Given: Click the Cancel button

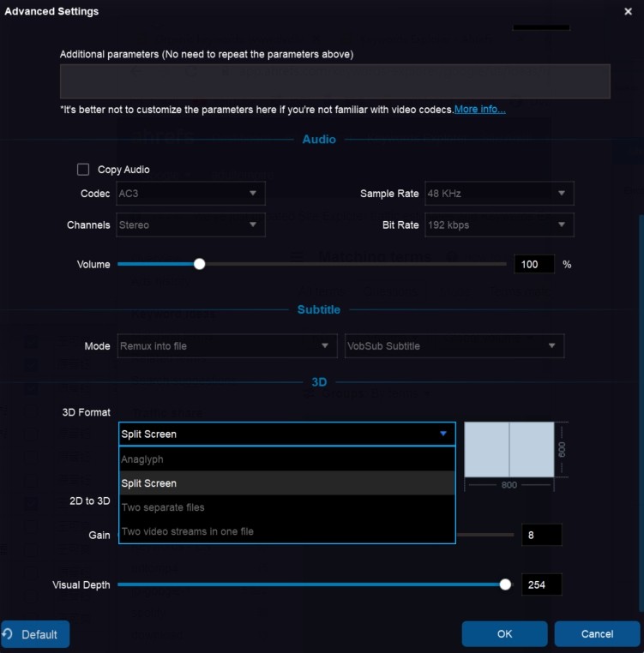Looking at the screenshot, I should pos(597,634).
